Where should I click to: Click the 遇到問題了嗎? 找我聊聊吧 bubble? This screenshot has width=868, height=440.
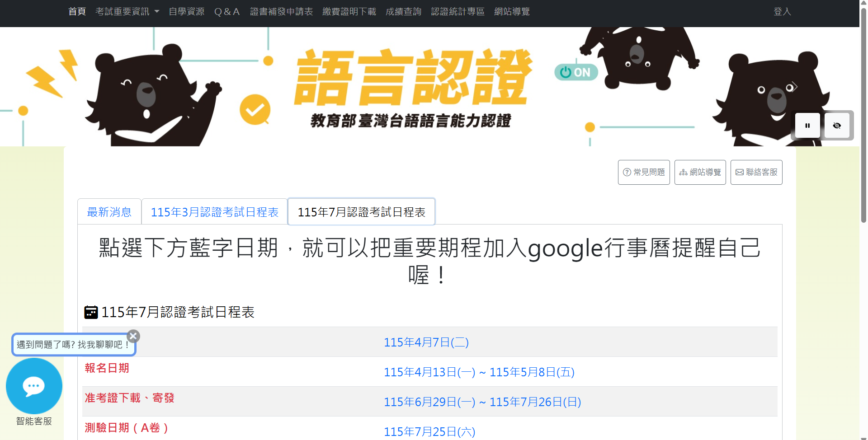tap(73, 345)
